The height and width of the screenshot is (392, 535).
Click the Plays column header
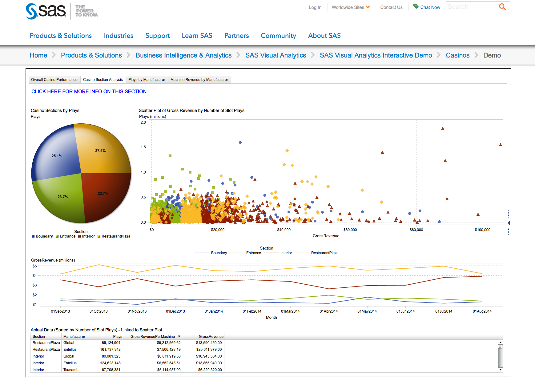pos(107,337)
